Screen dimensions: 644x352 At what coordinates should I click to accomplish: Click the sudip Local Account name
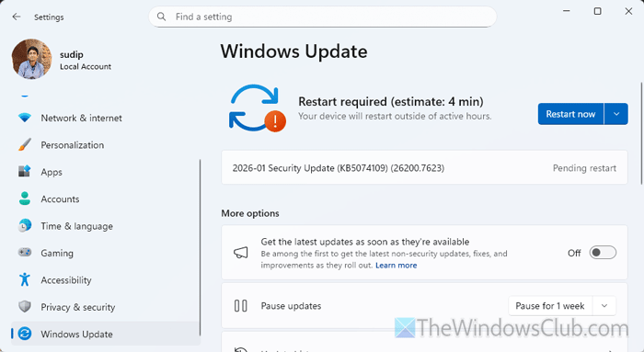click(x=86, y=61)
